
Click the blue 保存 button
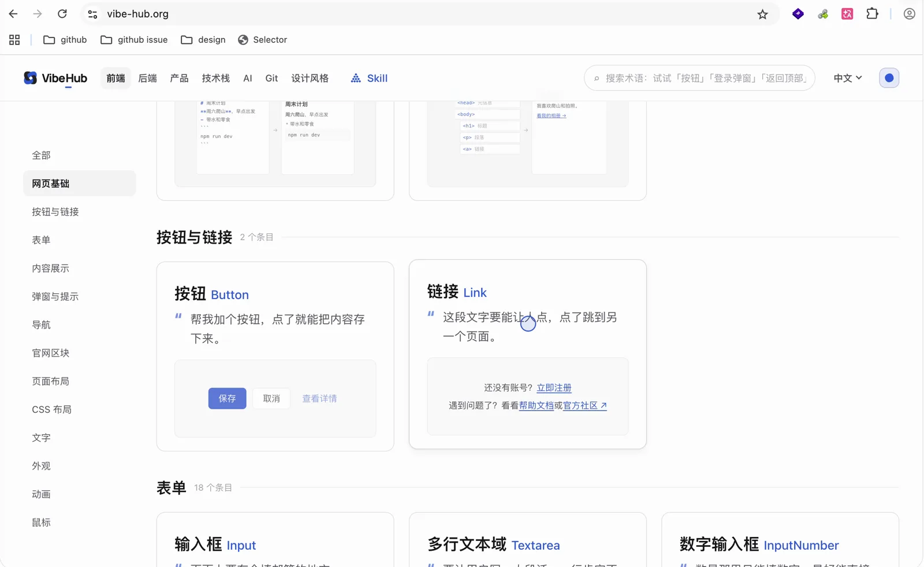click(x=227, y=398)
